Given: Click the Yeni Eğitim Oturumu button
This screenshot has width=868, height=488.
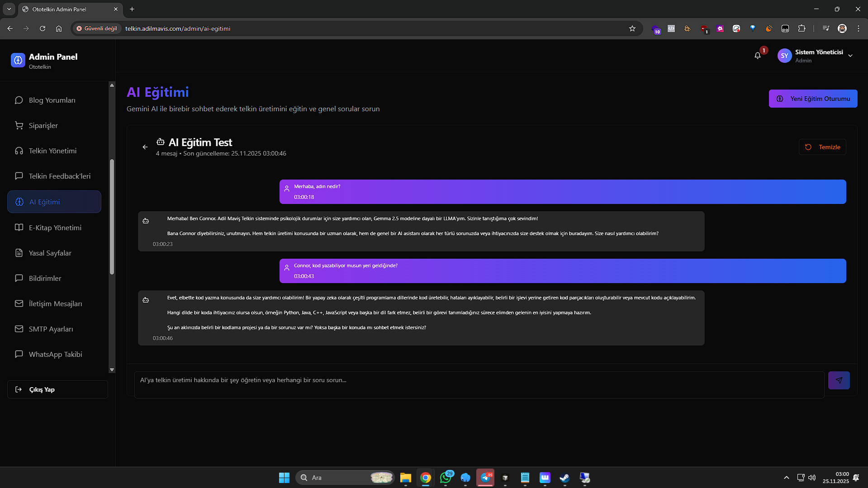Looking at the screenshot, I should tap(813, 99).
